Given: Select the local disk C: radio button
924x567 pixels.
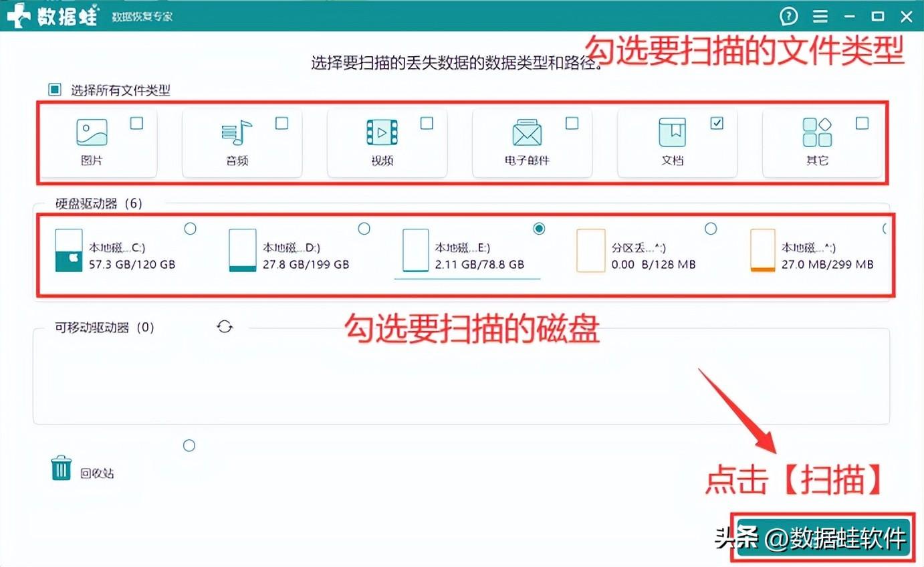Looking at the screenshot, I should (x=190, y=229).
